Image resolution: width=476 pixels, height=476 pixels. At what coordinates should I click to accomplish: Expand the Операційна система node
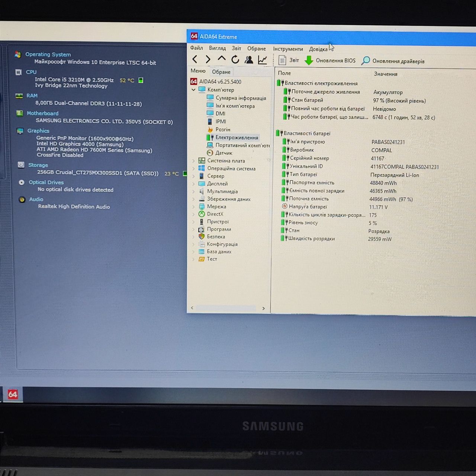point(193,168)
